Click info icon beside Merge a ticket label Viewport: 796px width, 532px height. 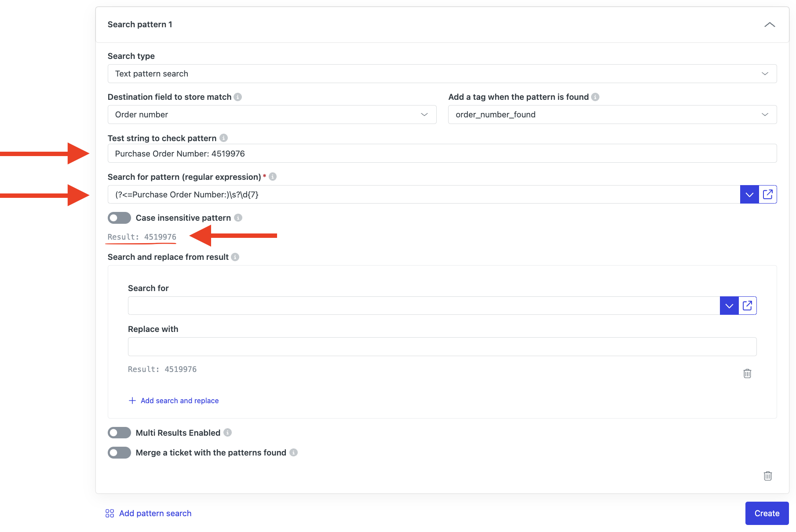(x=293, y=452)
